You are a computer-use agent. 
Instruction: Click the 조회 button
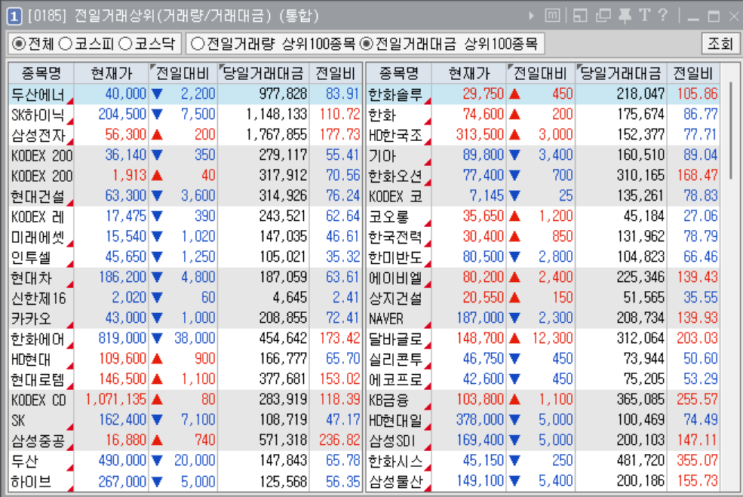(x=720, y=44)
